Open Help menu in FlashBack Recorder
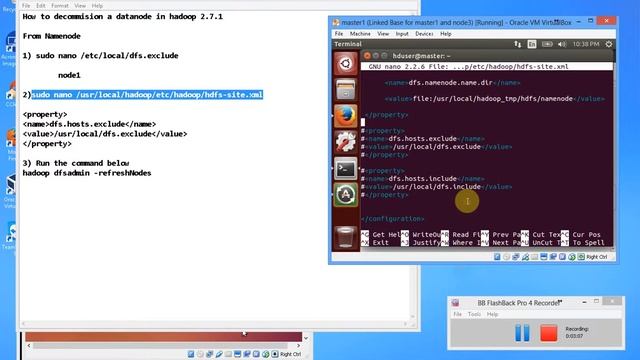 pos(492,314)
